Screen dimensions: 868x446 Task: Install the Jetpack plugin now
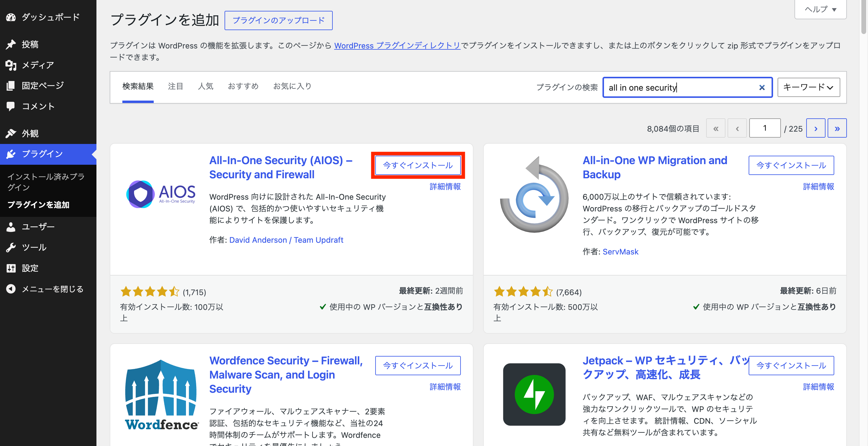(x=791, y=366)
